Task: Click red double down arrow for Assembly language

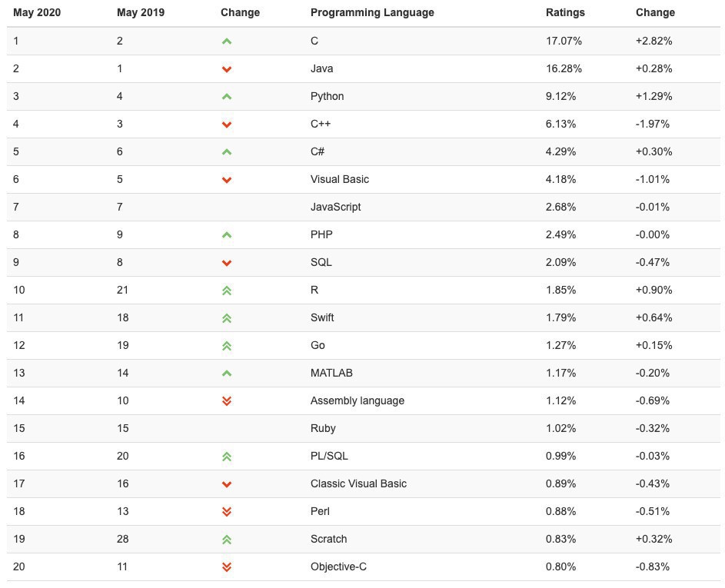Action: tap(227, 401)
